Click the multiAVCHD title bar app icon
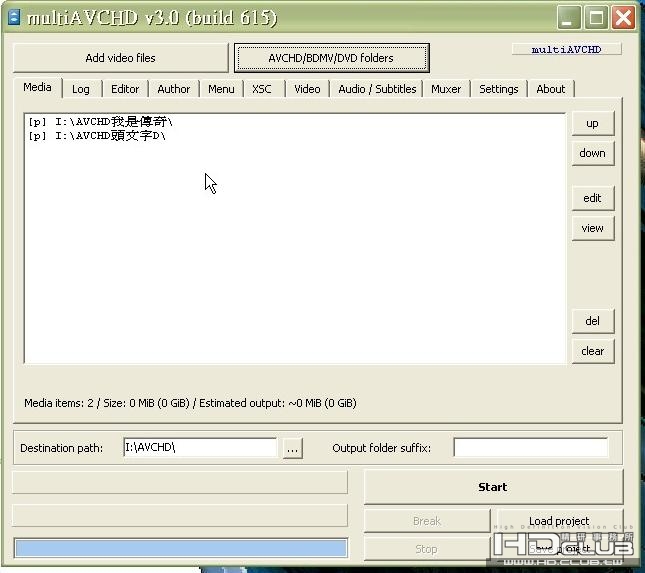The width and height of the screenshot is (645, 573). pyautogui.click(x=14, y=17)
